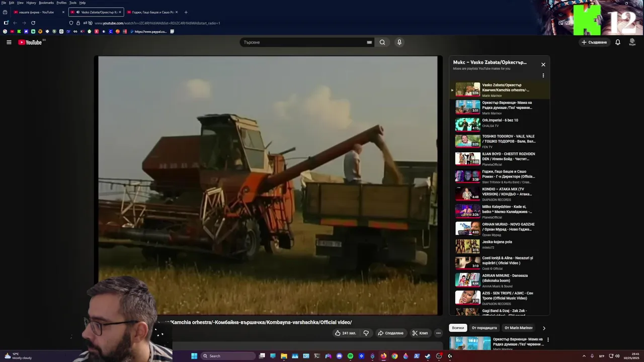Click the Клип clip button

click(x=420, y=333)
